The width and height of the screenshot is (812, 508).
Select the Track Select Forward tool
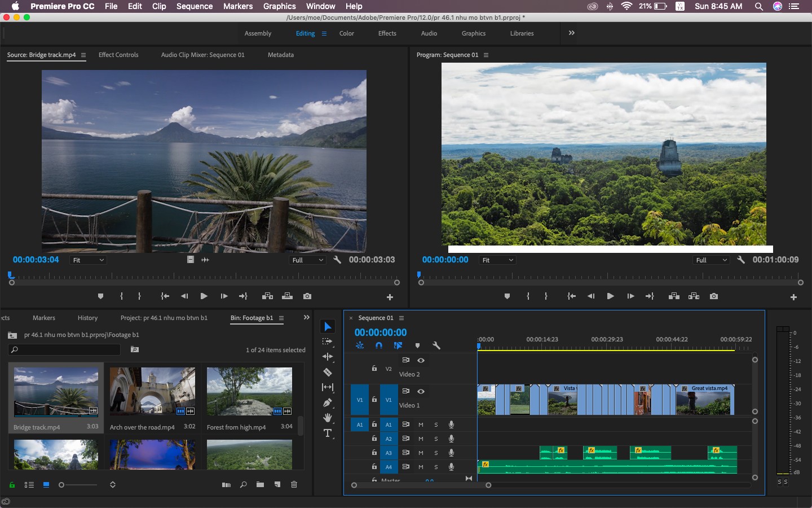(x=328, y=341)
